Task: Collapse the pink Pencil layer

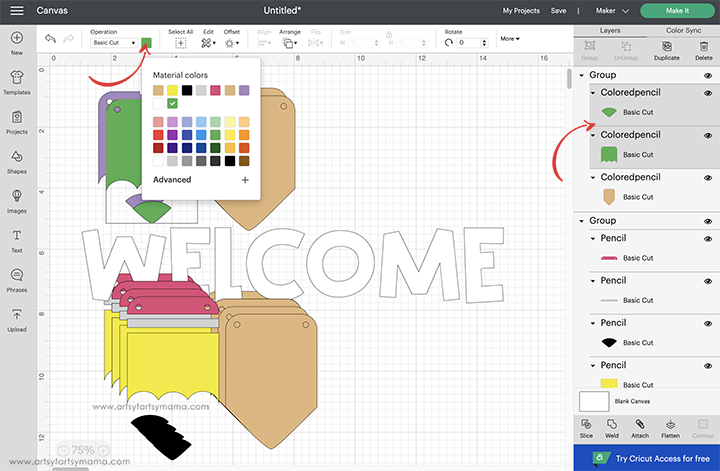Action: pos(593,238)
